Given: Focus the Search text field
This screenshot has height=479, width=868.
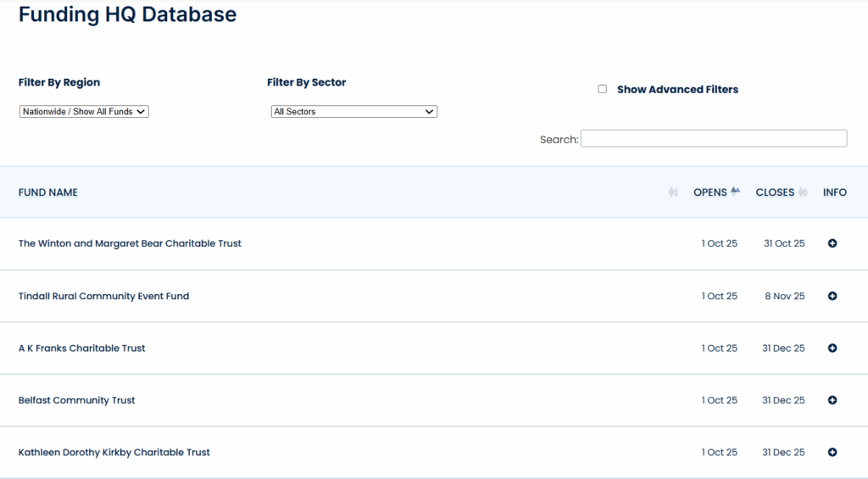Looking at the screenshot, I should [x=713, y=138].
